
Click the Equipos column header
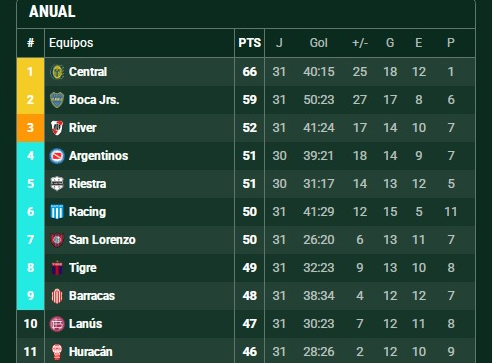click(x=71, y=43)
